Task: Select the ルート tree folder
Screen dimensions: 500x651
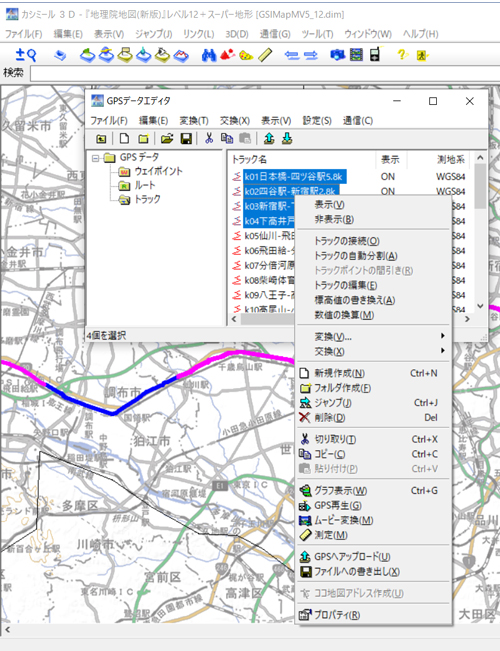Action: coord(145,185)
